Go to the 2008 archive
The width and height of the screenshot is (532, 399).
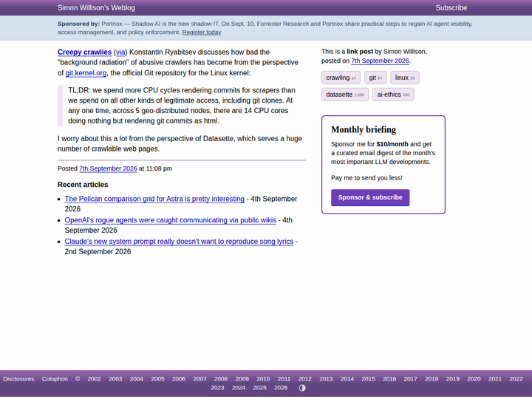click(221, 379)
